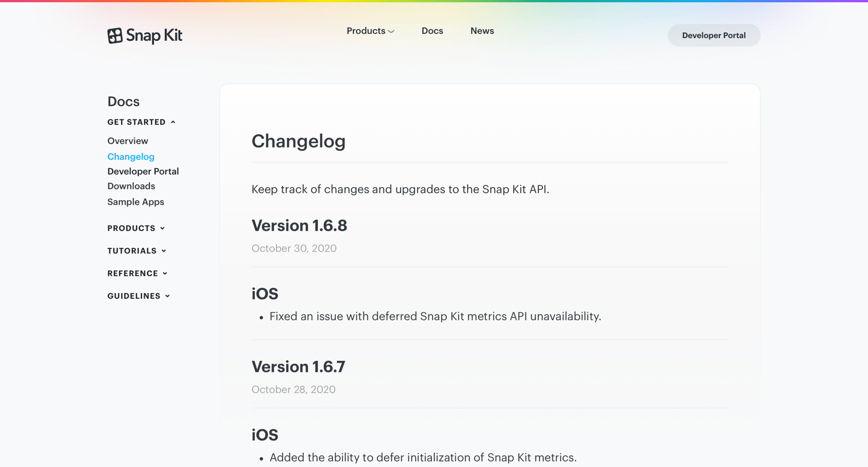Open Sample Apps in the sidebar
The image size is (868, 467).
tap(135, 202)
